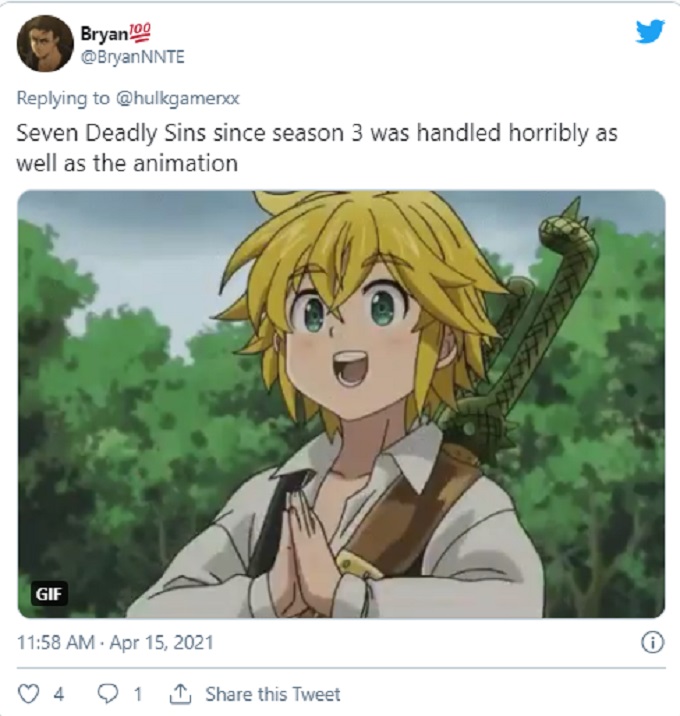Image resolution: width=680 pixels, height=716 pixels.
Task: Play the Meliodas GIF image
Action: pyautogui.click(x=341, y=404)
